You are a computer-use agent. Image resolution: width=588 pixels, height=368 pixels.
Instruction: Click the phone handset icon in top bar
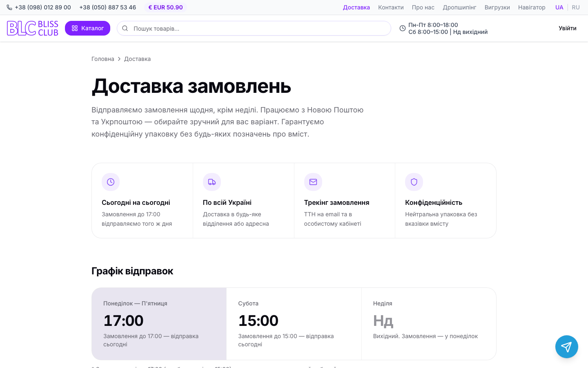pos(9,7)
